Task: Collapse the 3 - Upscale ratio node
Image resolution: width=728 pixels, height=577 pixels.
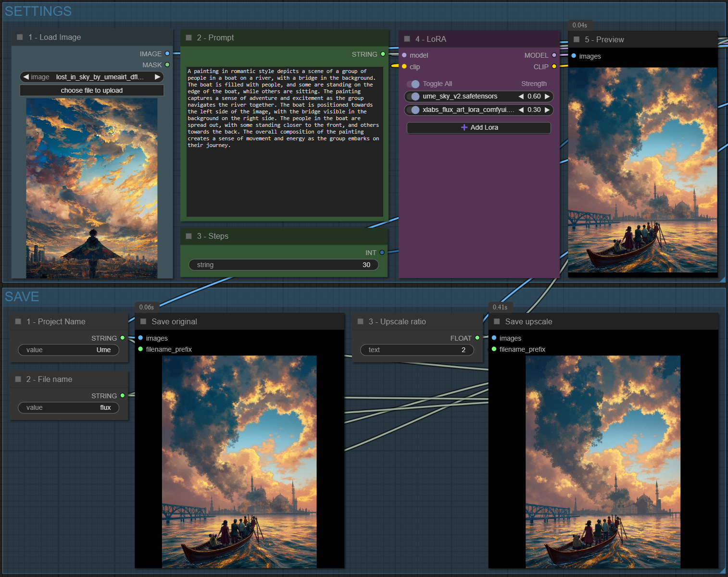Action: [360, 321]
